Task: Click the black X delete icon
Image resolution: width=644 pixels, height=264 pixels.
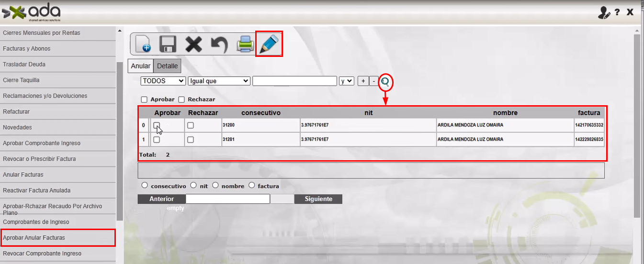Action: [x=193, y=44]
